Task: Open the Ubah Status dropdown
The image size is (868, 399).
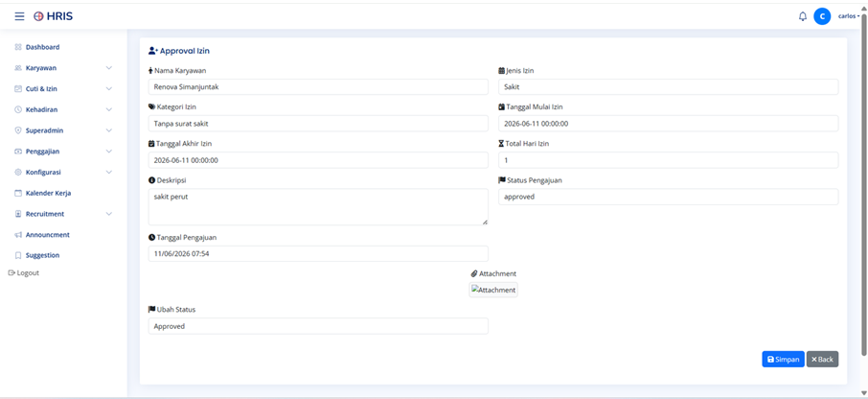Action: 318,326
